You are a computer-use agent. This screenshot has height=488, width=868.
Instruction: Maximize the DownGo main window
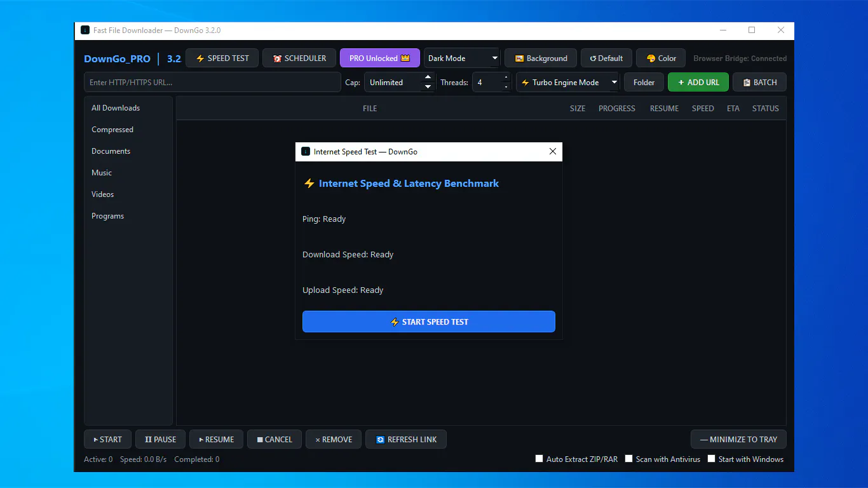[752, 30]
